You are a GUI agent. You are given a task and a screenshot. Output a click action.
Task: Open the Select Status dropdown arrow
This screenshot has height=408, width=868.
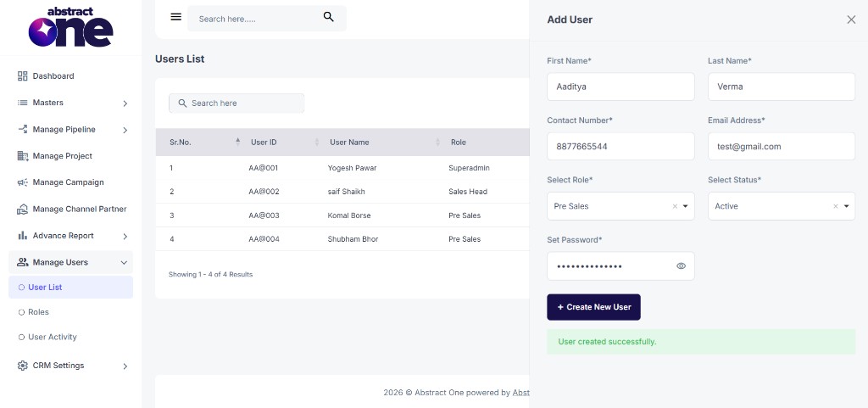click(x=847, y=206)
